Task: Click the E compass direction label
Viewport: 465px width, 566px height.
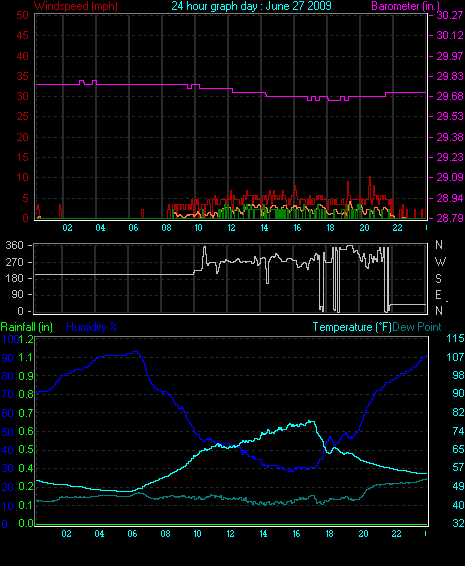Action: (438, 295)
